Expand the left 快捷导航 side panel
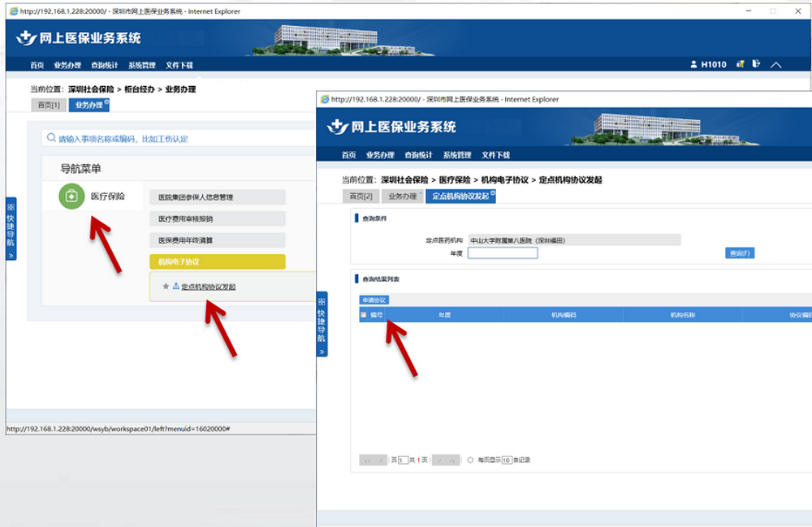This screenshot has width=812, height=527. click(x=11, y=228)
